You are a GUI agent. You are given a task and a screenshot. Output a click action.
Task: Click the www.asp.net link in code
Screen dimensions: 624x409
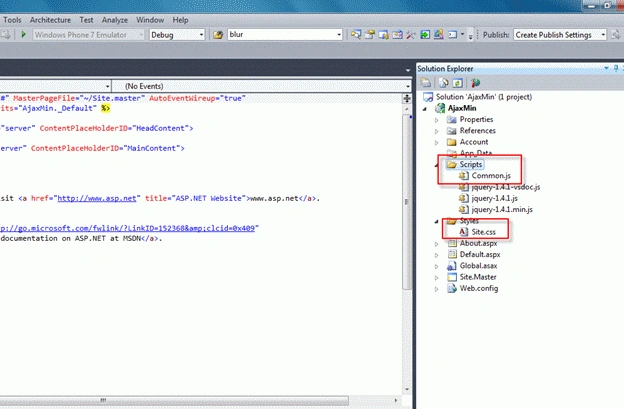tap(97, 198)
